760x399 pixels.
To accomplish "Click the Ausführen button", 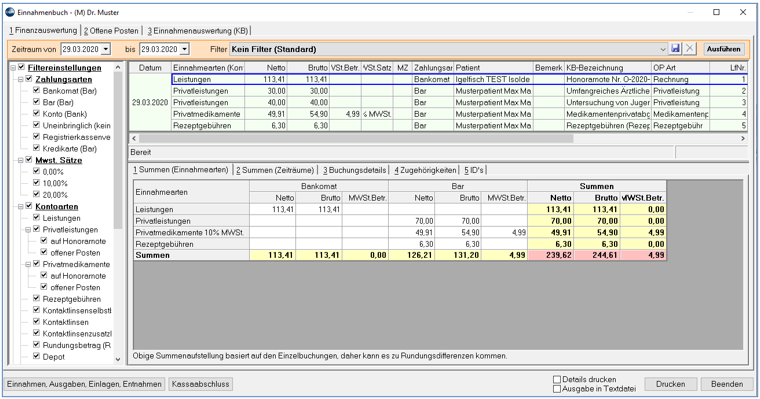I will point(723,49).
